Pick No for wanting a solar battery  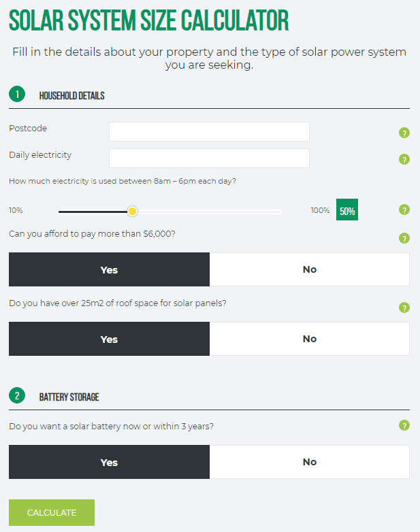[x=310, y=462]
